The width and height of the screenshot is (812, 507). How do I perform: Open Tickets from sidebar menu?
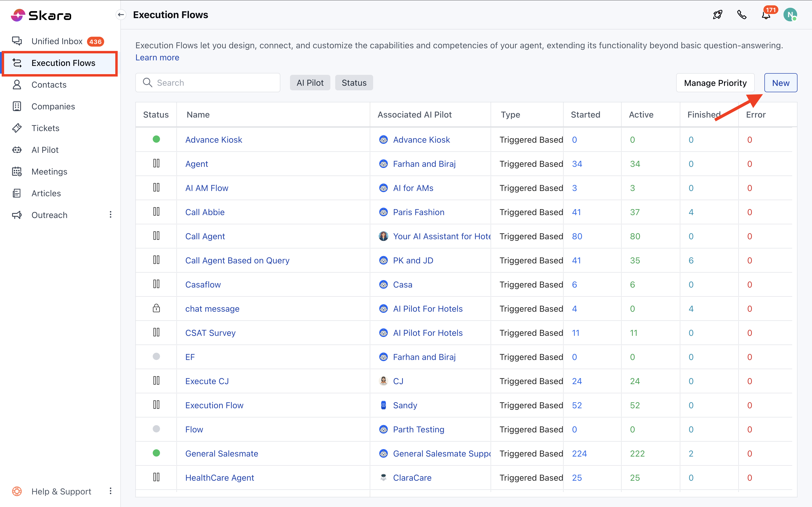click(x=45, y=128)
